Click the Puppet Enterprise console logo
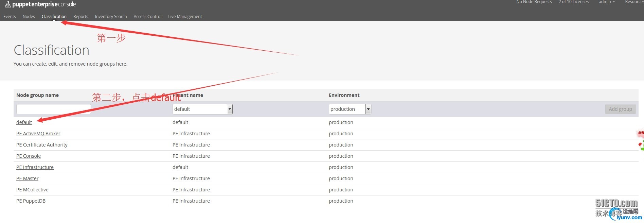Image resolution: width=644 pixels, height=223 pixels. (40, 4)
